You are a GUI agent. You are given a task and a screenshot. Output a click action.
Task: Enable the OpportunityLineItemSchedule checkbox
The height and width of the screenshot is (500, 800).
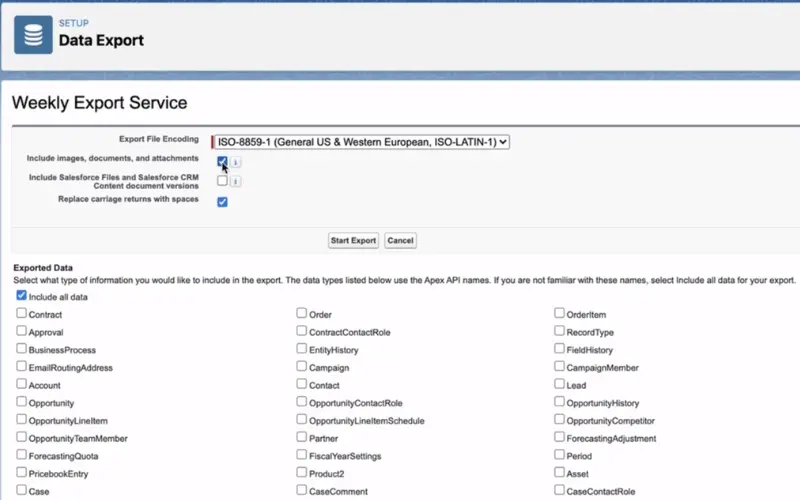(302, 419)
